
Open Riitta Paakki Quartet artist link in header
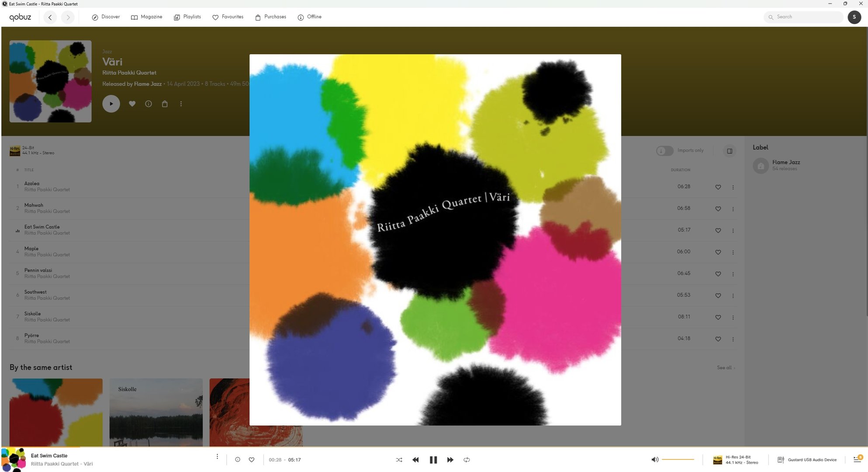[x=129, y=73]
